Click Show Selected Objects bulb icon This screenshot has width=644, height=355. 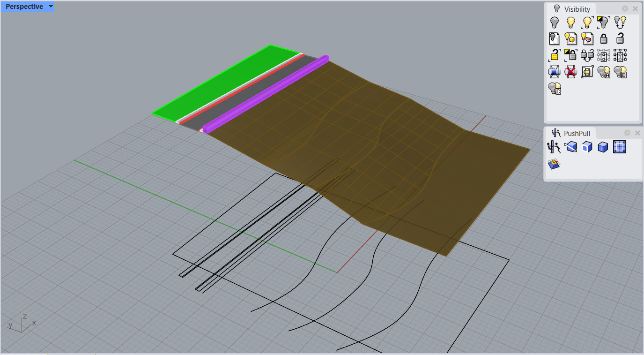[587, 22]
